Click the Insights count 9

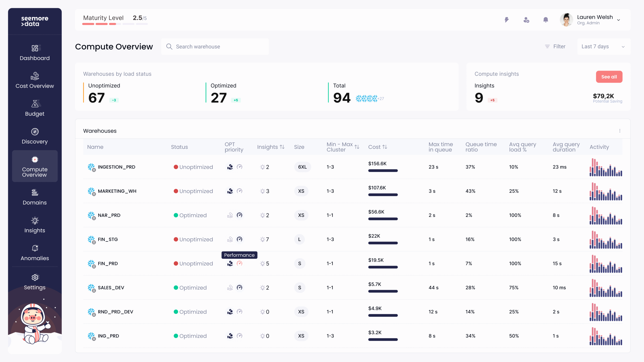click(479, 98)
